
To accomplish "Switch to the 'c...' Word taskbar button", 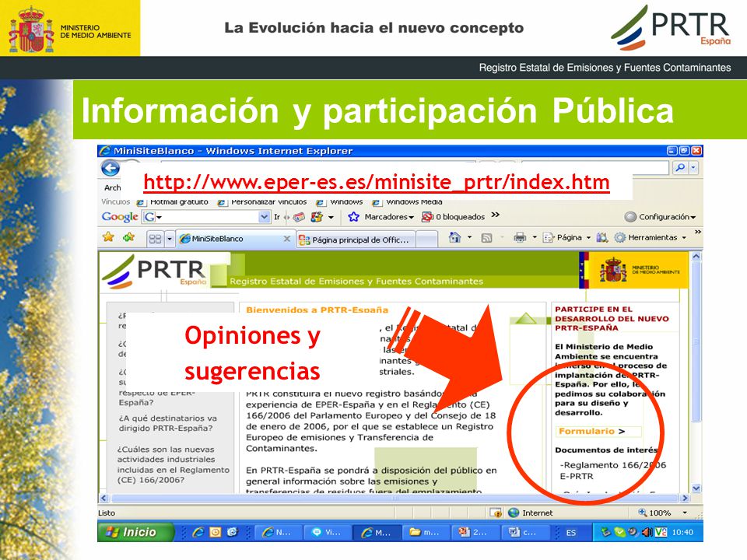I will coord(524,532).
